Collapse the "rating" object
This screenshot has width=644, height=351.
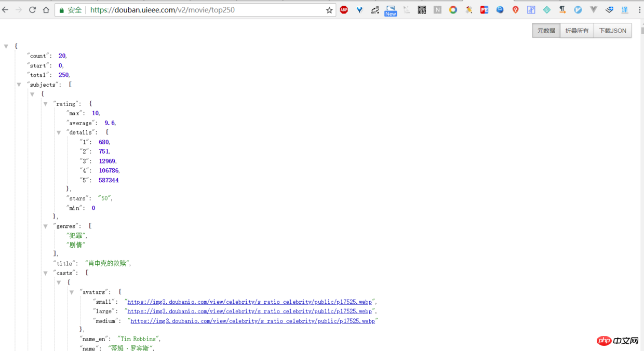pyautogui.click(x=45, y=104)
